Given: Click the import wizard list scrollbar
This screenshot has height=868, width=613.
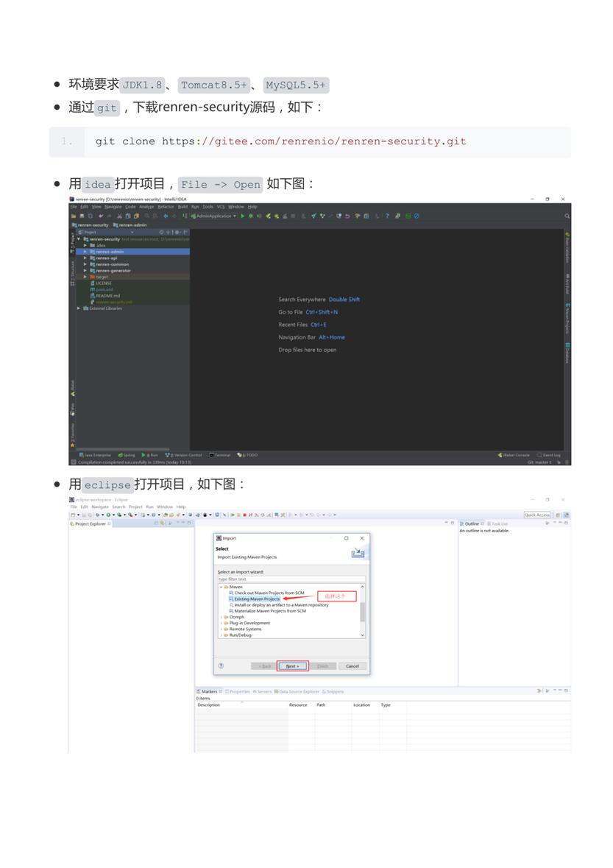Looking at the screenshot, I should [363, 611].
